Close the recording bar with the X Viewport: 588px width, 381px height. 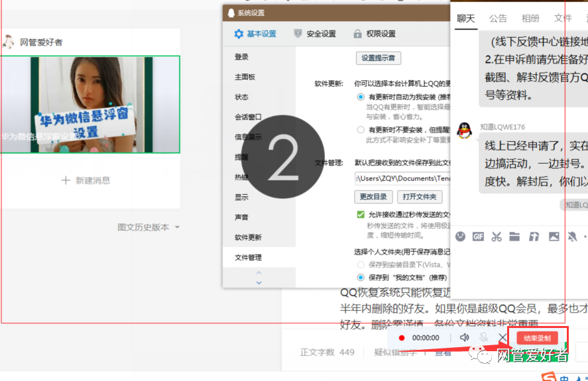(503, 337)
